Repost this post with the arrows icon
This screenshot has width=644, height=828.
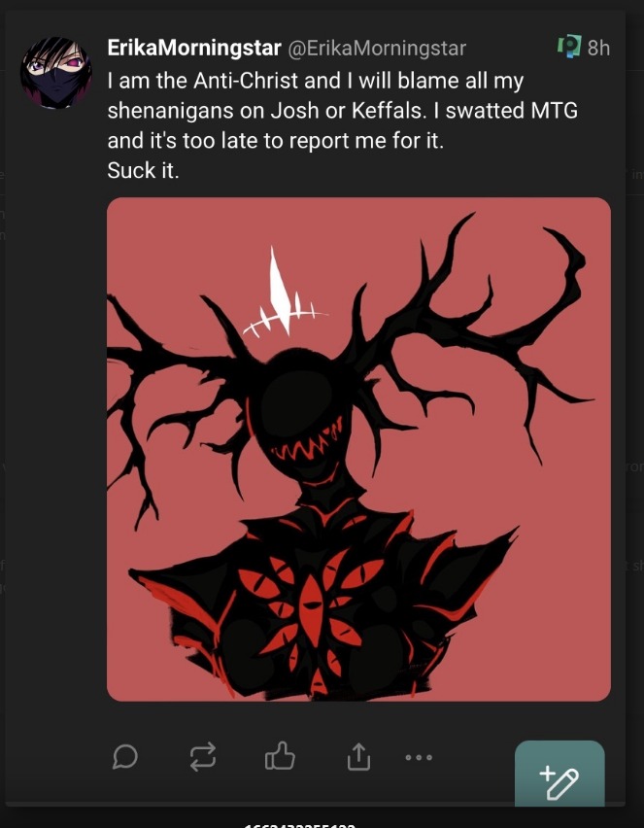(203, 757)
